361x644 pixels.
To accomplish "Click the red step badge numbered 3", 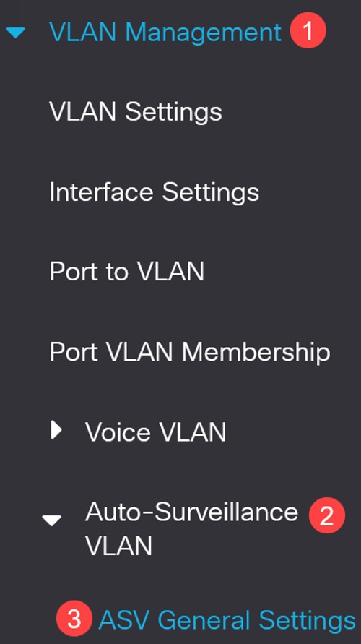I will pyautogui.click(x=74, y=619).
